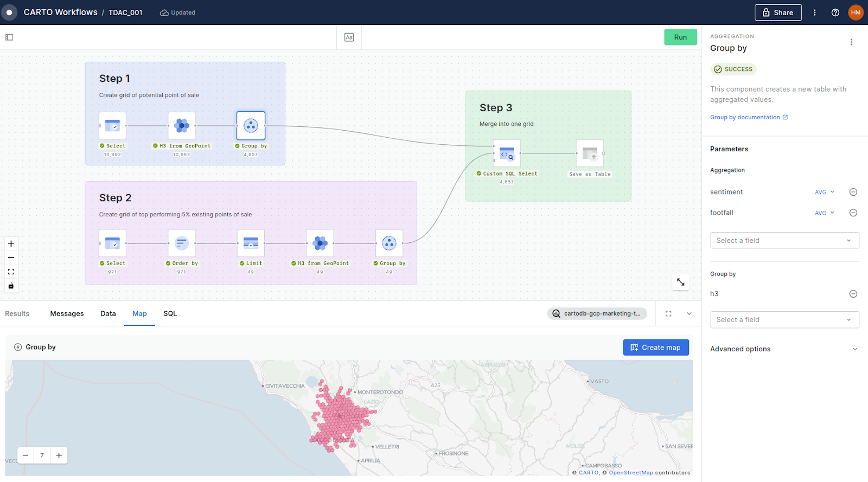Image resolution: width=868 pixels, height=482 pixels.
Task: Decrease map zoom with minus button
Action: (x=25, y=455)
